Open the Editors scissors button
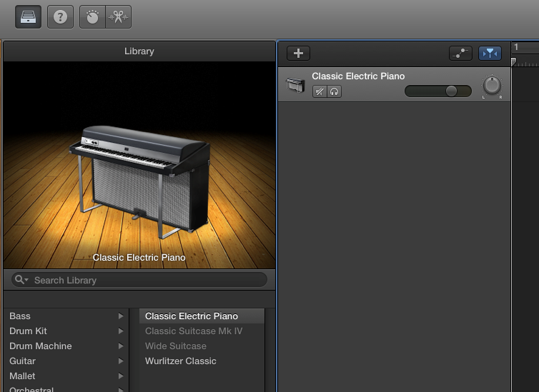This screenshot has height=392, width=539. coord(118,17)
